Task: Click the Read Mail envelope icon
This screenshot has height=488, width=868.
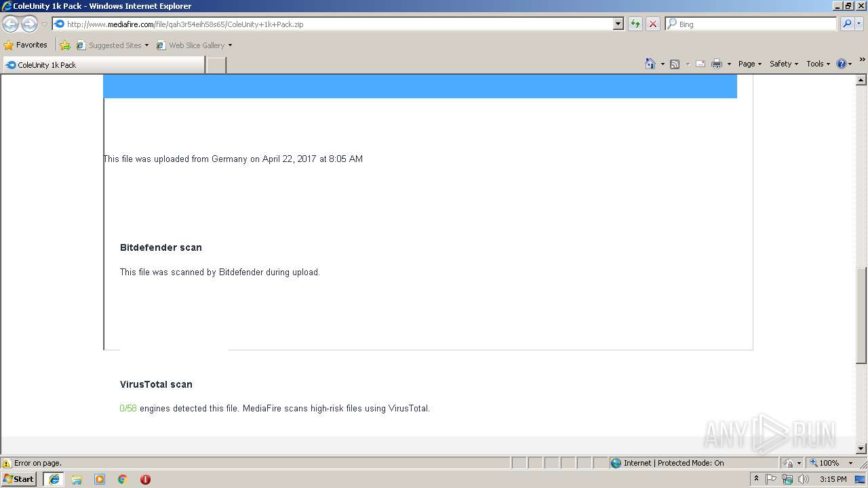Action: click(701, 64)
